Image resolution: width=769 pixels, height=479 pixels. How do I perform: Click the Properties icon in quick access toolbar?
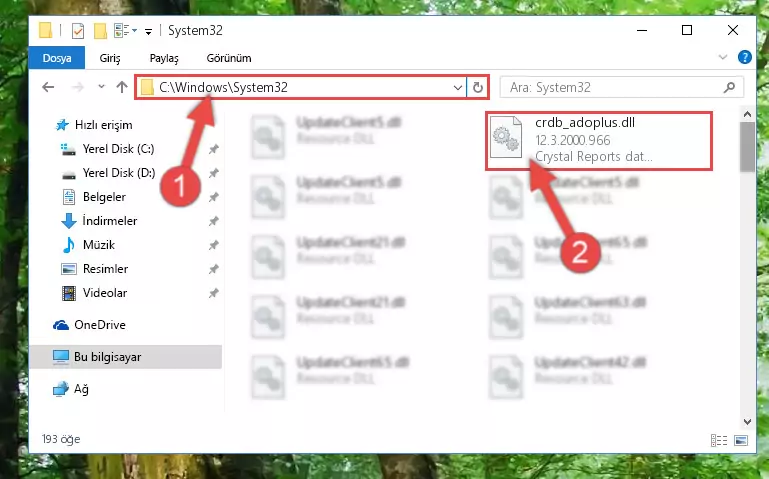(77, 30)
